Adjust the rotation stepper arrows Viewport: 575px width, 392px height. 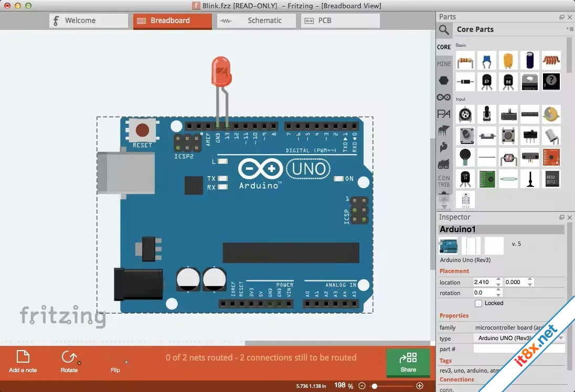[498, 293]
